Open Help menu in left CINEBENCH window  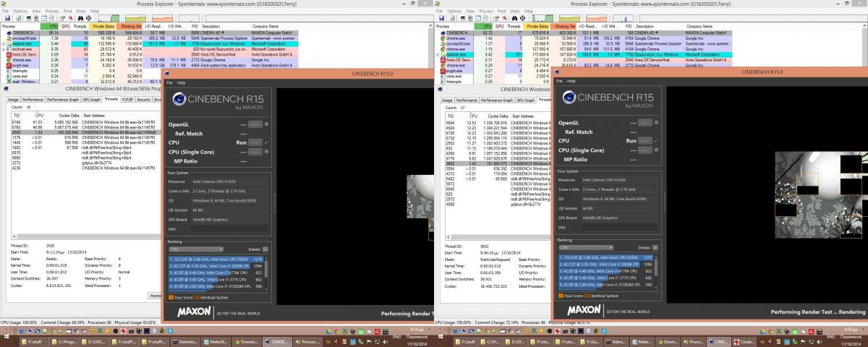click(181, 82)
